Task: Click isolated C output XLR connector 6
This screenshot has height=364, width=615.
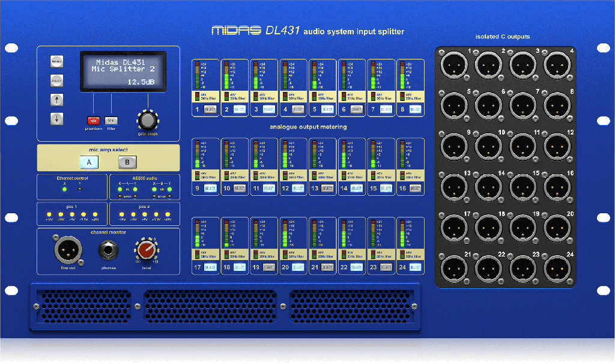Action: [x=489, y=106]
